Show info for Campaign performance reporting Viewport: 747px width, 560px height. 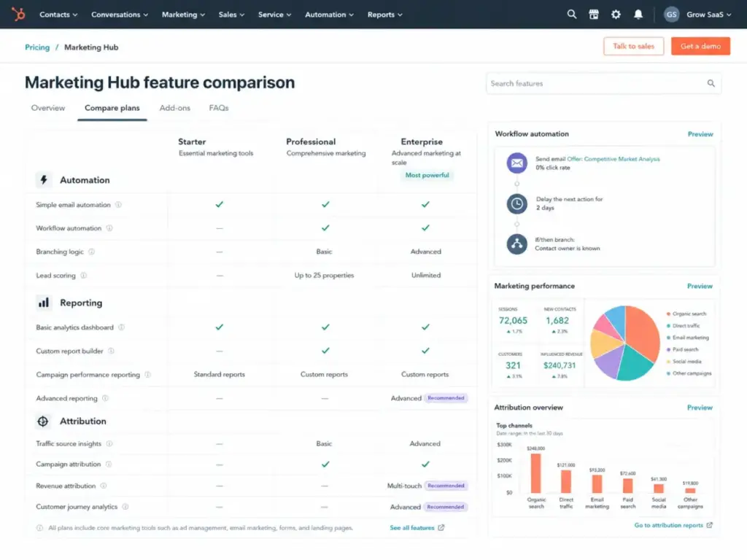pos(147,374)
